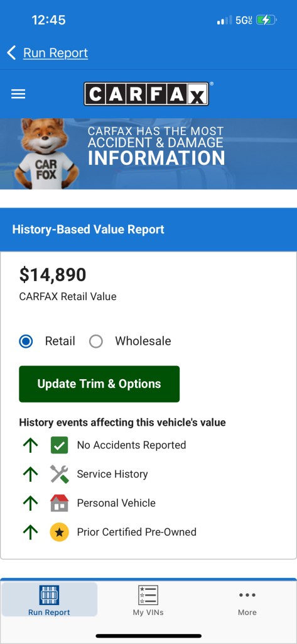
Task: Tap the Certified Pre-Owned star badge icon
Action: point(60,532)
